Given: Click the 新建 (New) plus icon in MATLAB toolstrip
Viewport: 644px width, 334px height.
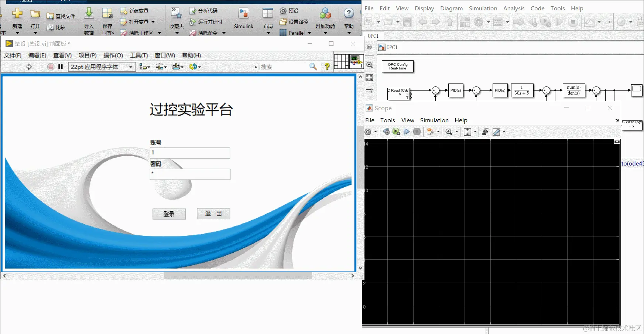Looking at the screenshot, I should [x=17, y=14].
